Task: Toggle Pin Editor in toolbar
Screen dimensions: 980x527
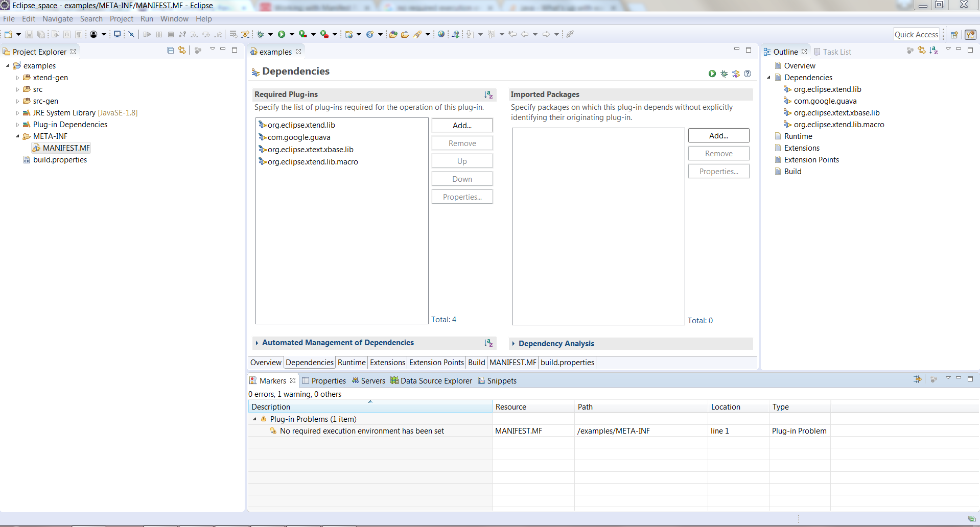Action: point(570,34)
